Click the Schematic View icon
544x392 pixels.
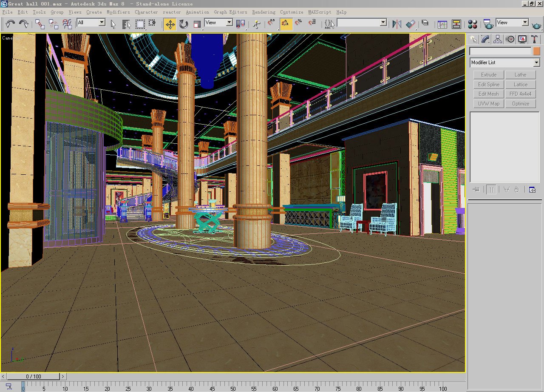pos(456,23)
